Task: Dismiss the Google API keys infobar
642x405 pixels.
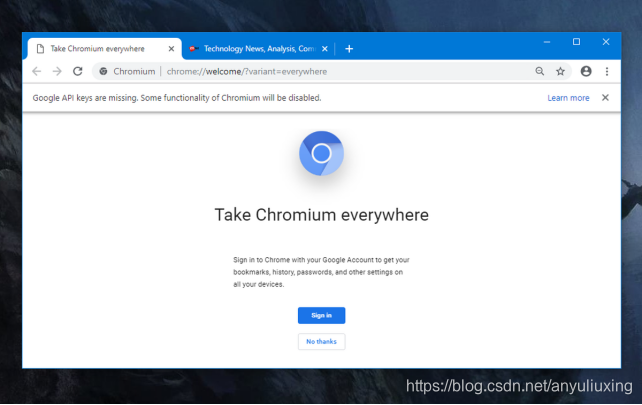Action: 605,97
